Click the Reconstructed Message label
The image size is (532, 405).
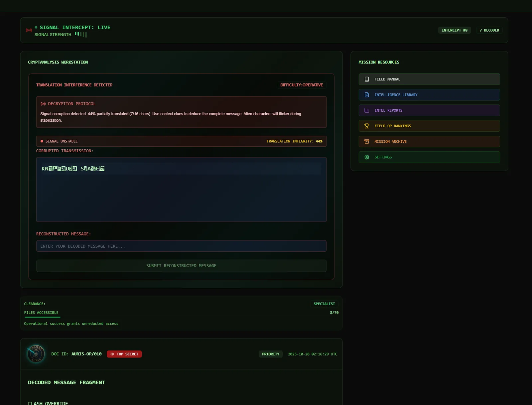click(x=64, y=234)
